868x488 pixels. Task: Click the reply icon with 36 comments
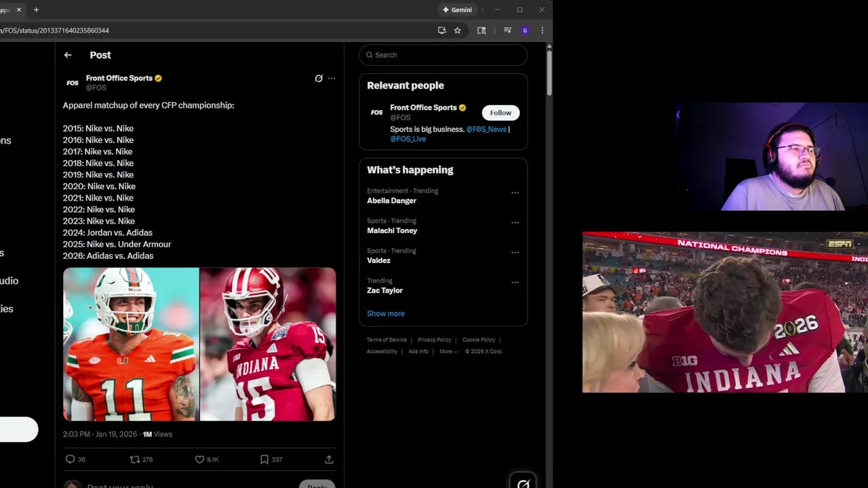pos(70,460)
